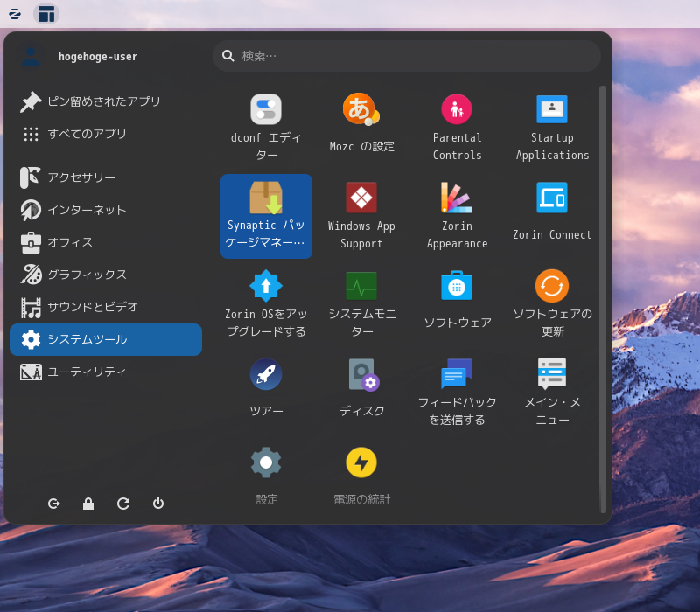Open ソフトウェア store app
This screenshot has width=700, height=612.
coord(457,304)
